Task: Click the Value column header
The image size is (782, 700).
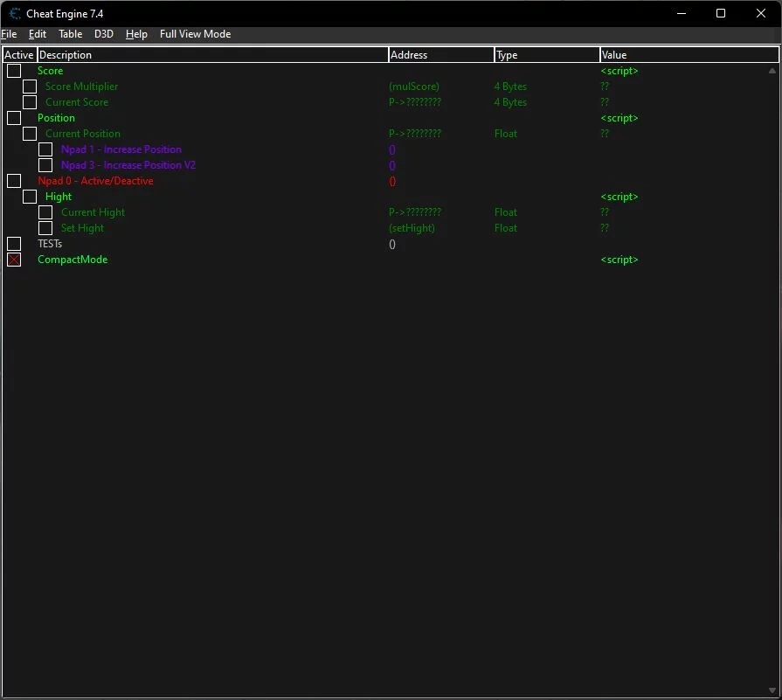Action: click(x=689, y=55)
